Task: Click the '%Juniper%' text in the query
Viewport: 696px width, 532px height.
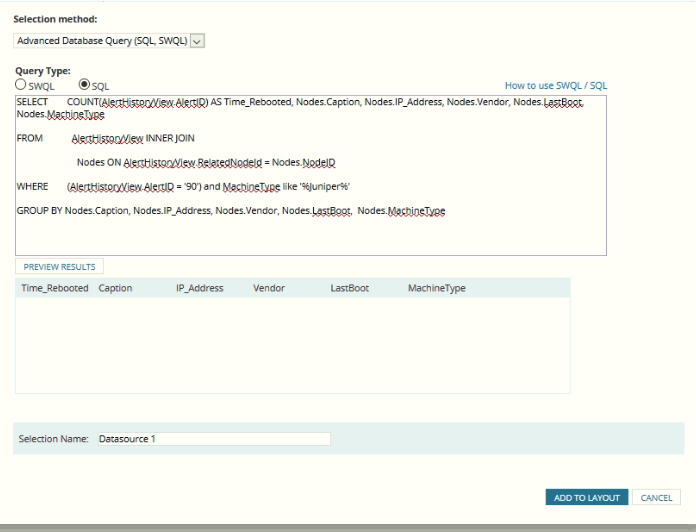Action: click(325, 186)
